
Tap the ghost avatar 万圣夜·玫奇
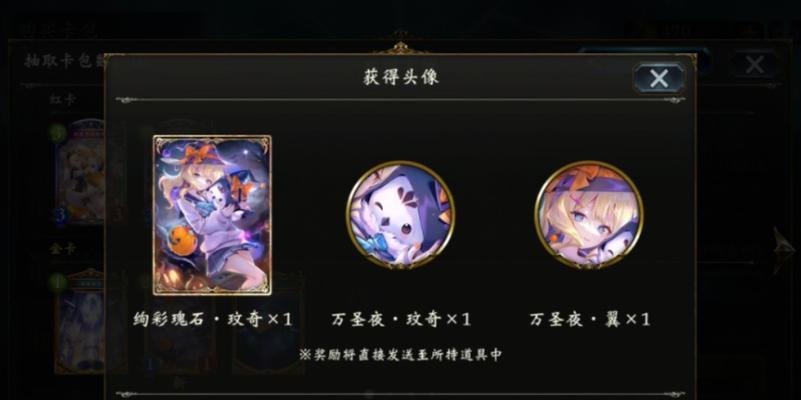[x=400, y=215]
